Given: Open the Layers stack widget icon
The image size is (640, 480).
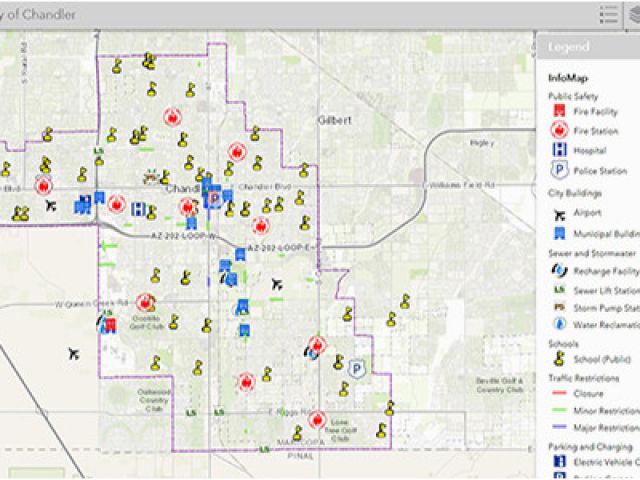Looking at the screenshot, I should (633, 14).
